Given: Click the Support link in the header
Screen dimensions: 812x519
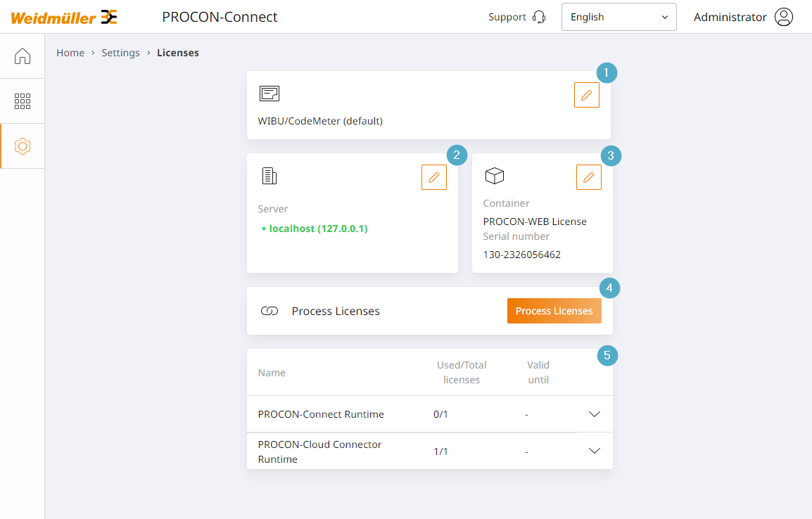Looking at the screenshot, I should pyautogui.click(x=507, y=17).
